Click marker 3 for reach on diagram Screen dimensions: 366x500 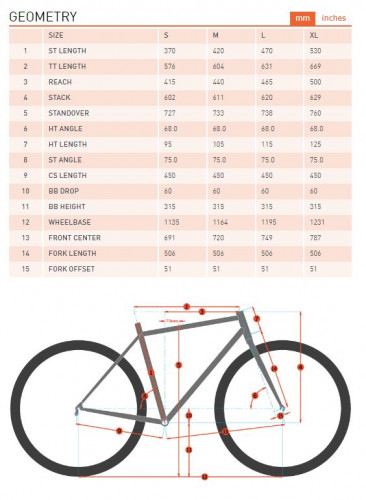point(202,312)
